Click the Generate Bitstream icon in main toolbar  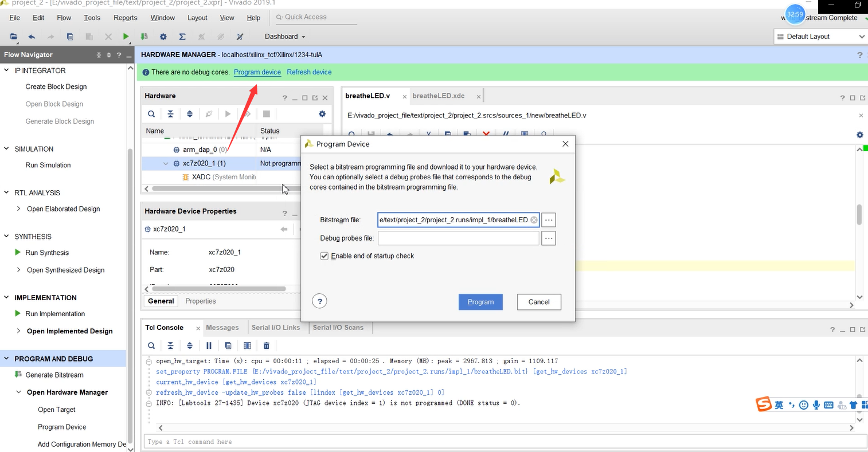coord(144,37)
